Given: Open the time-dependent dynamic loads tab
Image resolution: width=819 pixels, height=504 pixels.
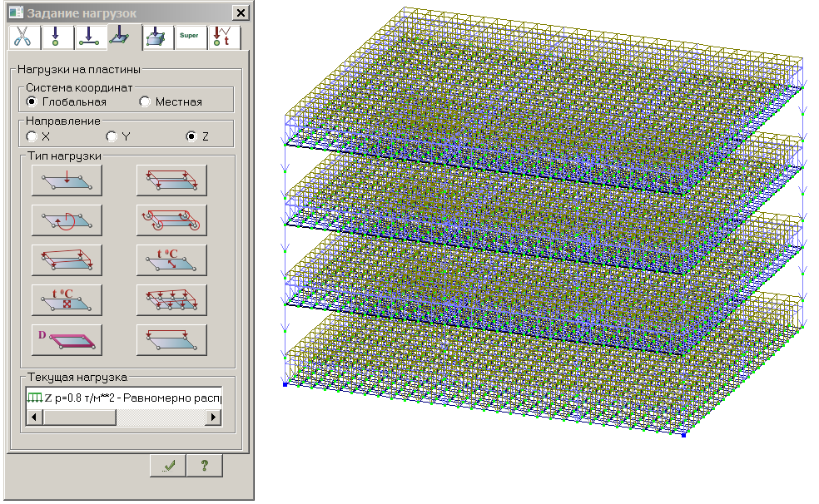Looking at the screenshot, I should [224, 37].
